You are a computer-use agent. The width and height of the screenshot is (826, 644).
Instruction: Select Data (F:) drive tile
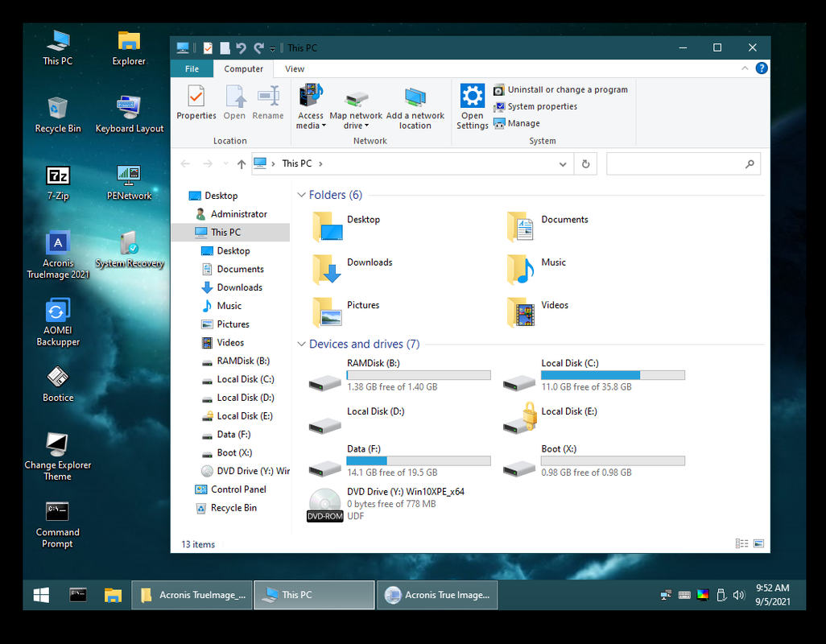tap(399, 460)
